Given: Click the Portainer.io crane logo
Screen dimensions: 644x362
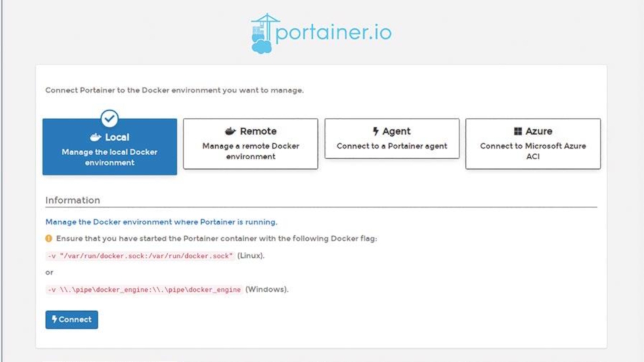Looking at the screenshot, I should [x=264, y=34].
